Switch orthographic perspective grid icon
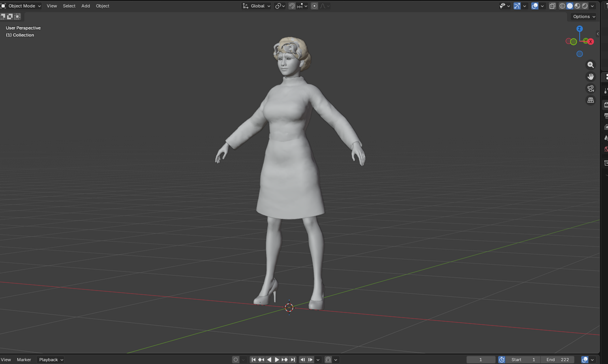Image resolution: width=608 pixels, height=364 pixels. [591, 100]
